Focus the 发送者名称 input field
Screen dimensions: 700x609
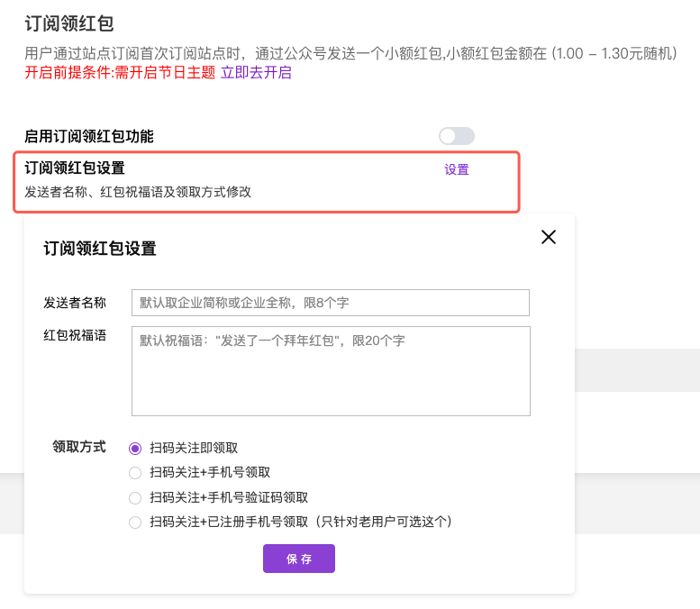[x=330, y=303]
